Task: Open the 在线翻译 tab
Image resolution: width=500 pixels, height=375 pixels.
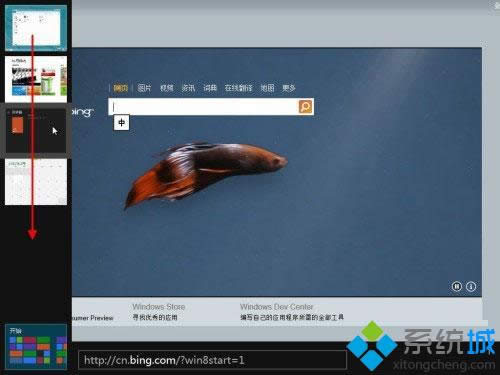Action: 238,88
